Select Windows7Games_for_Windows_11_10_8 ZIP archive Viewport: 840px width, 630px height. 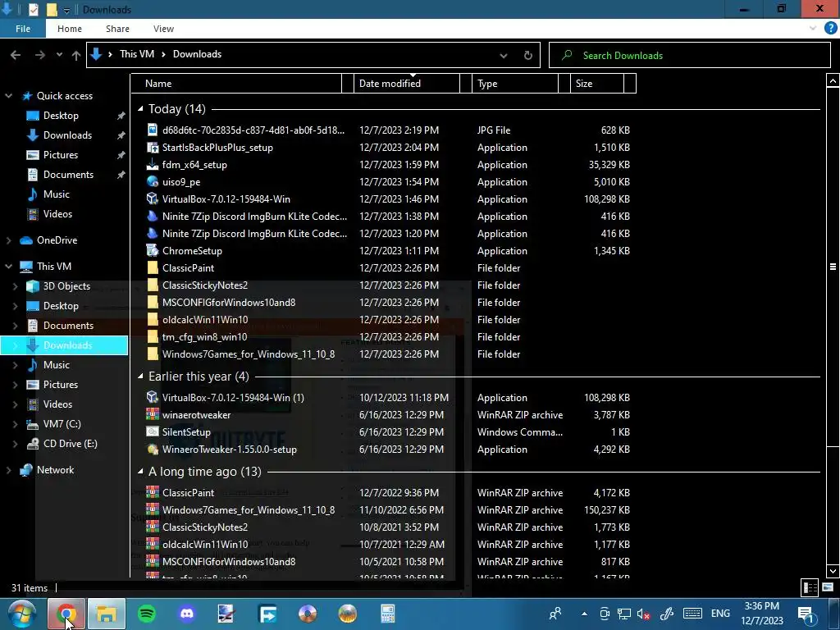coord(249,510)
